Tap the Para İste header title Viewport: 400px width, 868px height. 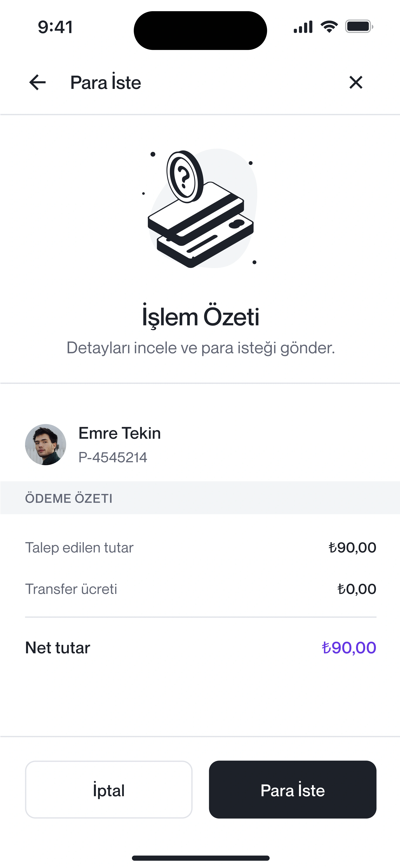(x=106, y=83)
